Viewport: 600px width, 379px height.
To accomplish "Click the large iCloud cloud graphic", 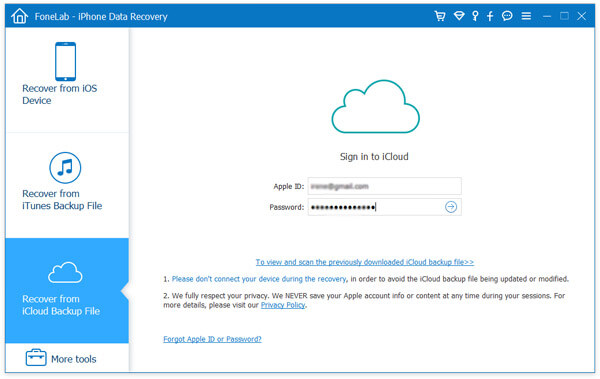I will 375,106.
